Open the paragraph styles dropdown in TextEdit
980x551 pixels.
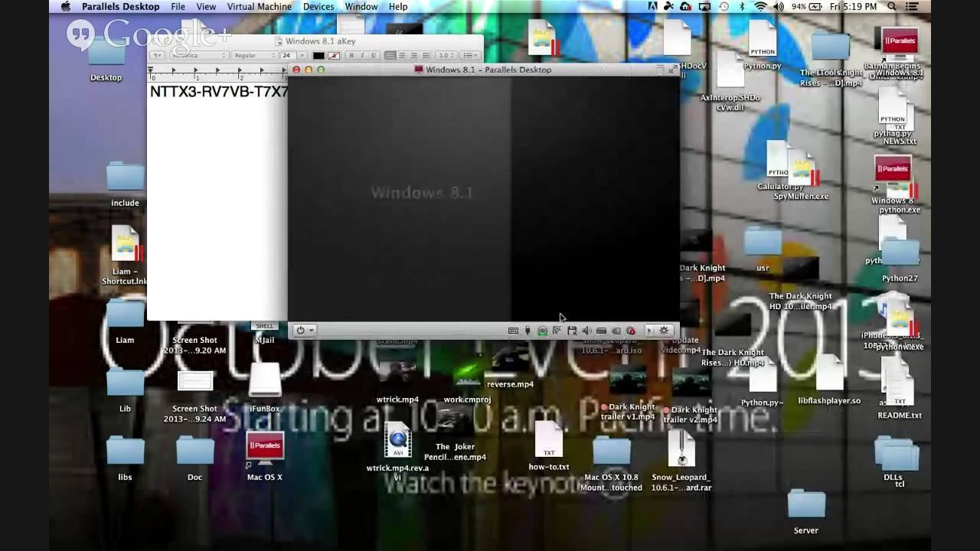point(157,55)
